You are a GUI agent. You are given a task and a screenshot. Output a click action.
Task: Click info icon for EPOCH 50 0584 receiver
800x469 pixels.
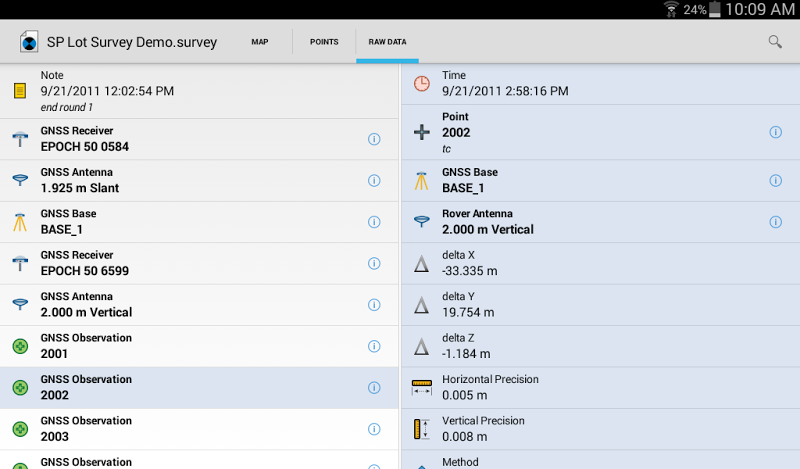pyautogui.click(x=374, y=139)
